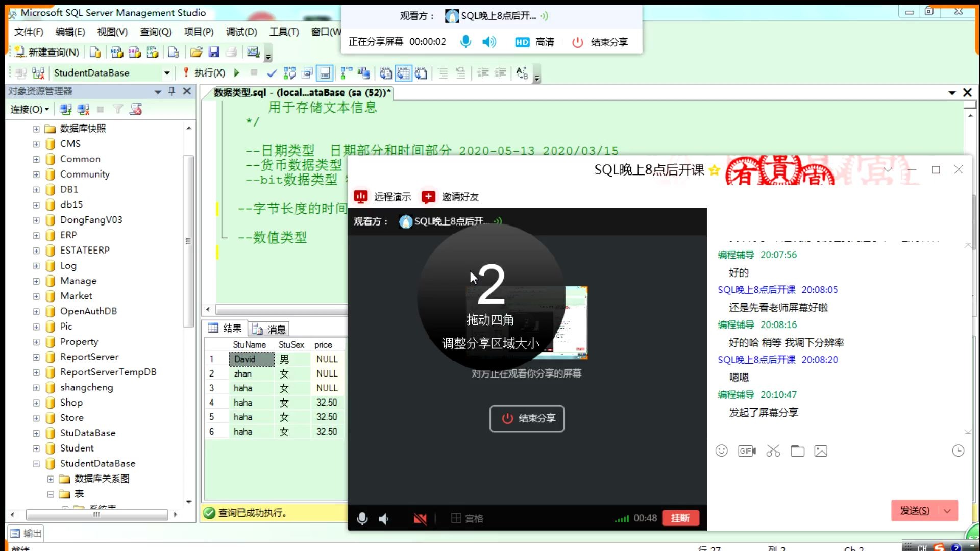
Task: Click the red 挂断 hang up button
Action: coord(680,518)
